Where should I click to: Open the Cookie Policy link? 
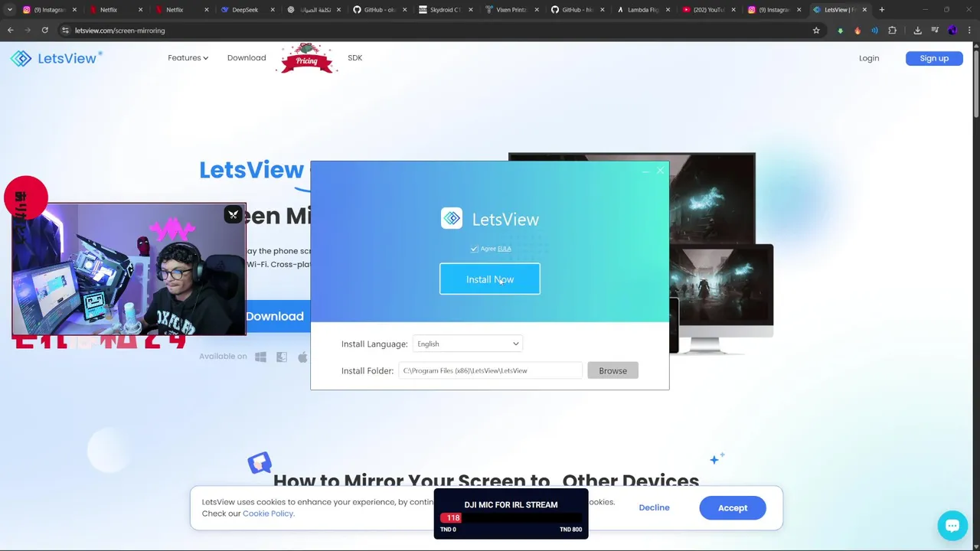pyautogui.click(x=268, y=514)
